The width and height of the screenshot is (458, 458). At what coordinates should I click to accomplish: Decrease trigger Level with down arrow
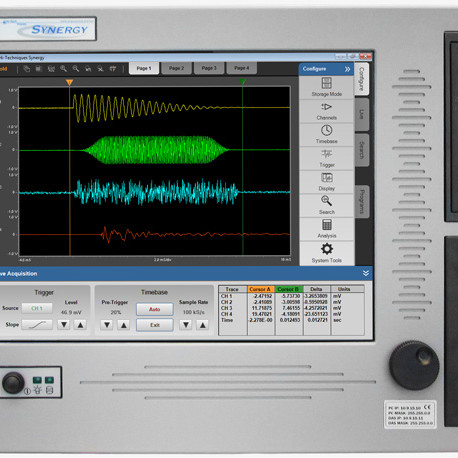tap(64, 325)
